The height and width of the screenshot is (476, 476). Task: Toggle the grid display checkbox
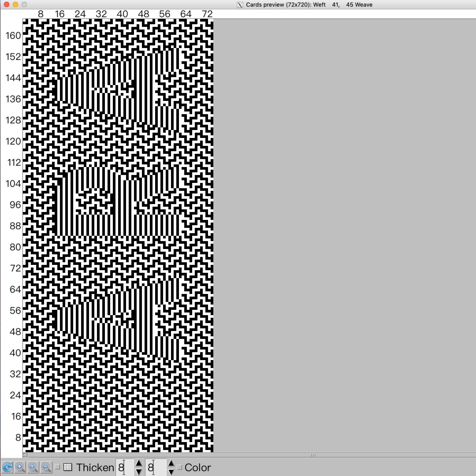coord(57,467)
